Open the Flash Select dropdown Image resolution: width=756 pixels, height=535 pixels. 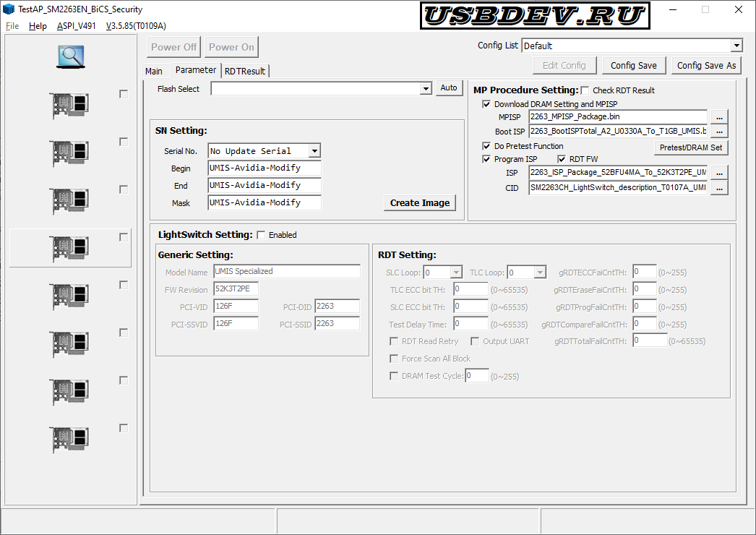click(425, 89)
